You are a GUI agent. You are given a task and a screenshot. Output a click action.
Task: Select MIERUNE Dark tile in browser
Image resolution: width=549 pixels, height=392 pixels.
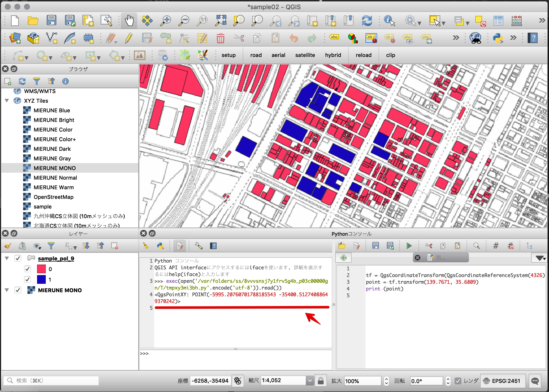[52, 149]
